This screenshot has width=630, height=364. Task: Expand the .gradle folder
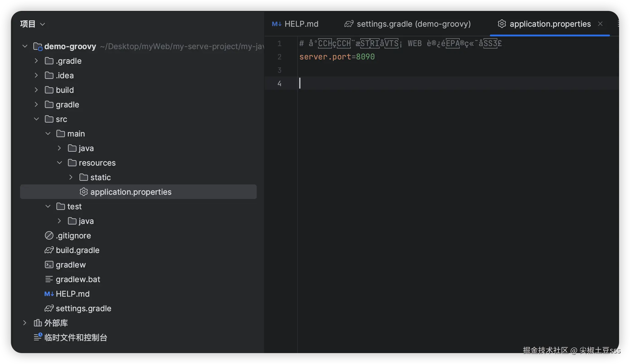[36, 61]
